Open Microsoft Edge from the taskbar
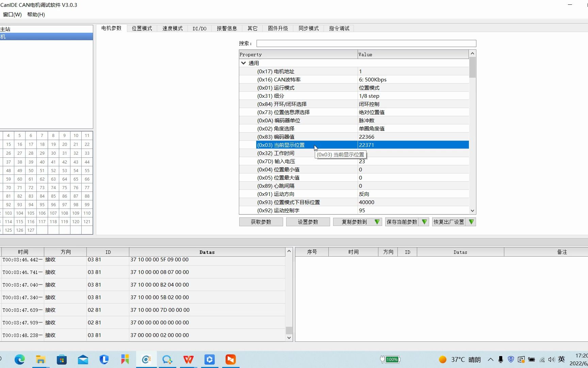This screenshot has height=368, width=588. (20, 359)
